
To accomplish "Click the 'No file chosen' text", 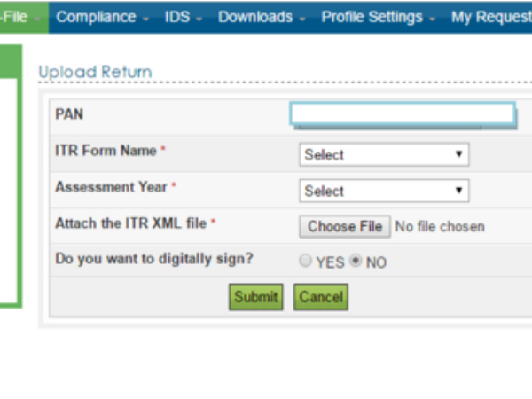I will click(440, 226).
